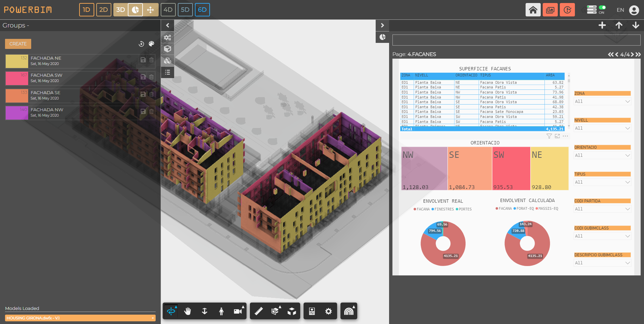This screenshot has height=324, width=644.
Task: Close the HOUSING GIRONA.dwfx model
Action: [153, 318]
